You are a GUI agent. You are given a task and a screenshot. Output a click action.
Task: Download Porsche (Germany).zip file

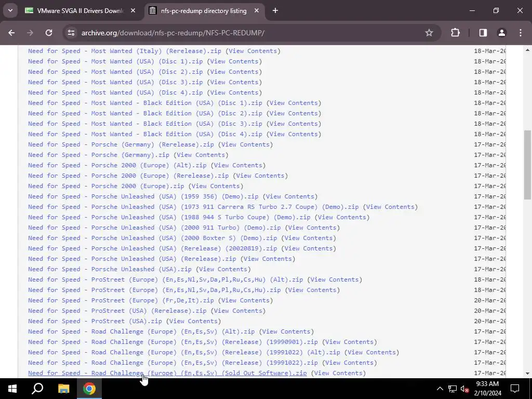click(x=99, y=155)
